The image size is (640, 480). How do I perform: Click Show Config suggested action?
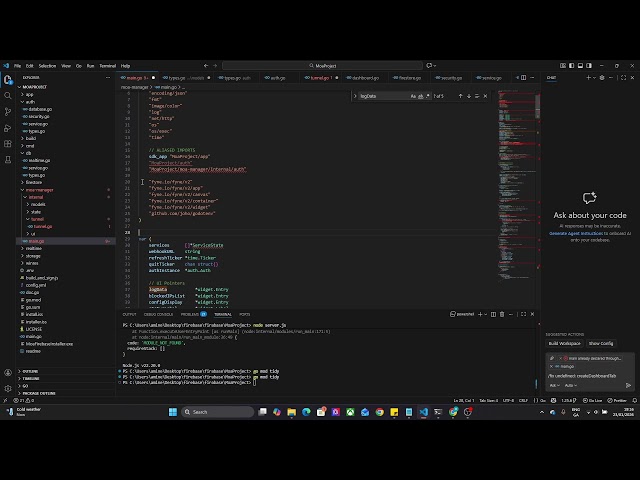(x=600, y=343)
